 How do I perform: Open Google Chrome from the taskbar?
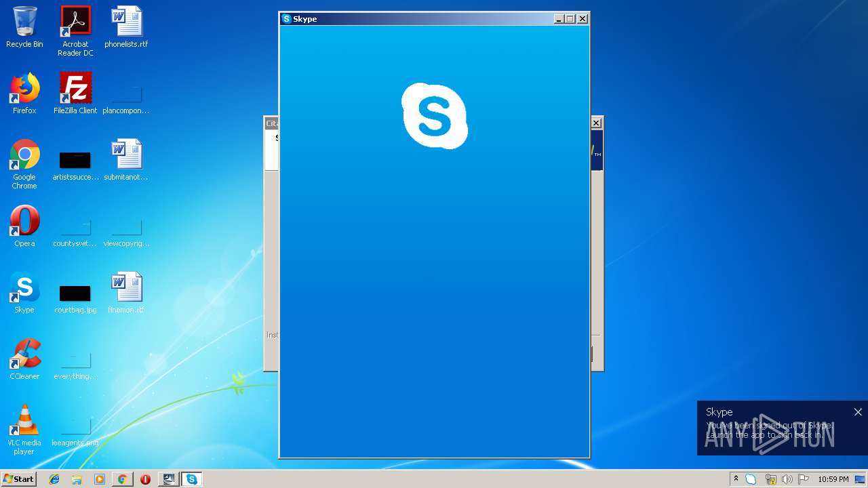point(122,479)
